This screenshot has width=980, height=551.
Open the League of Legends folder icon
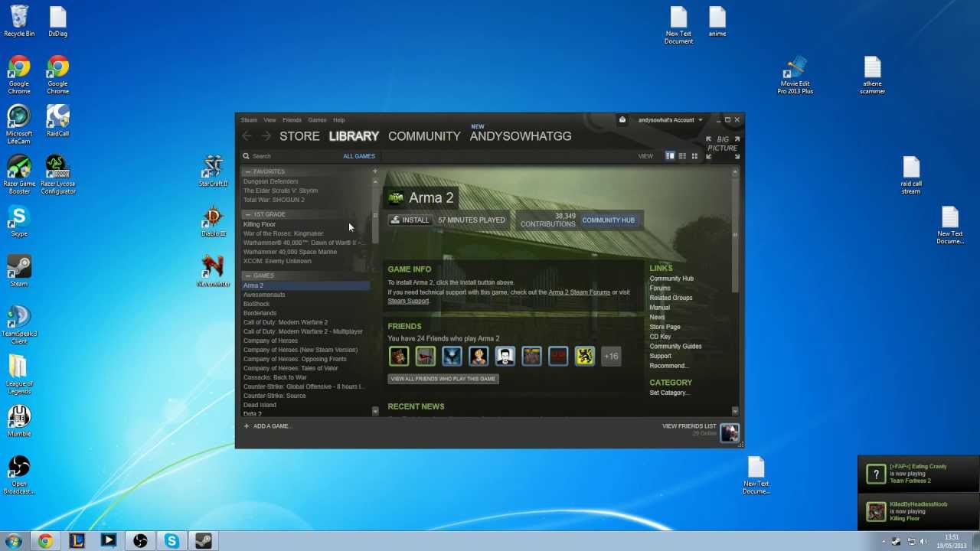click(x=19, y=375)
